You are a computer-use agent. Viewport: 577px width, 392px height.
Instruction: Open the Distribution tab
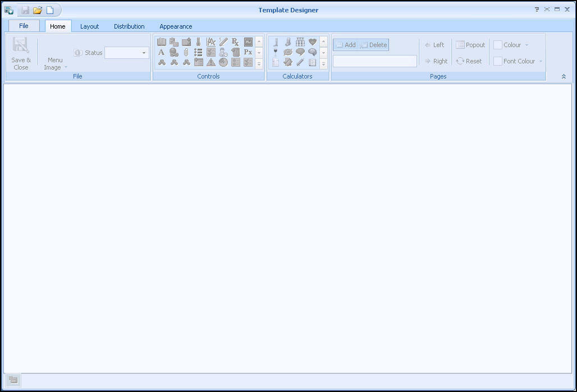129,26
